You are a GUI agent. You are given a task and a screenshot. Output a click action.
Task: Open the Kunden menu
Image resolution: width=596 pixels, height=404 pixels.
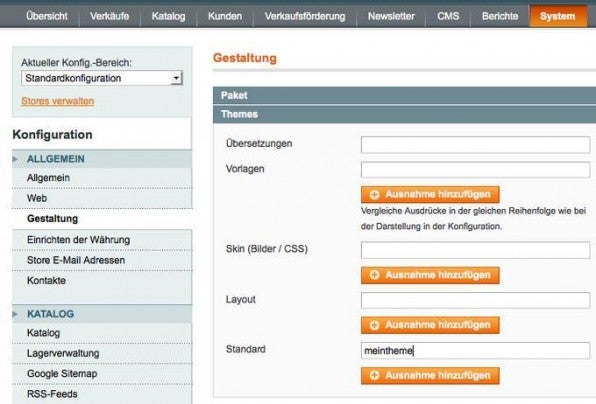pos(225,16)
